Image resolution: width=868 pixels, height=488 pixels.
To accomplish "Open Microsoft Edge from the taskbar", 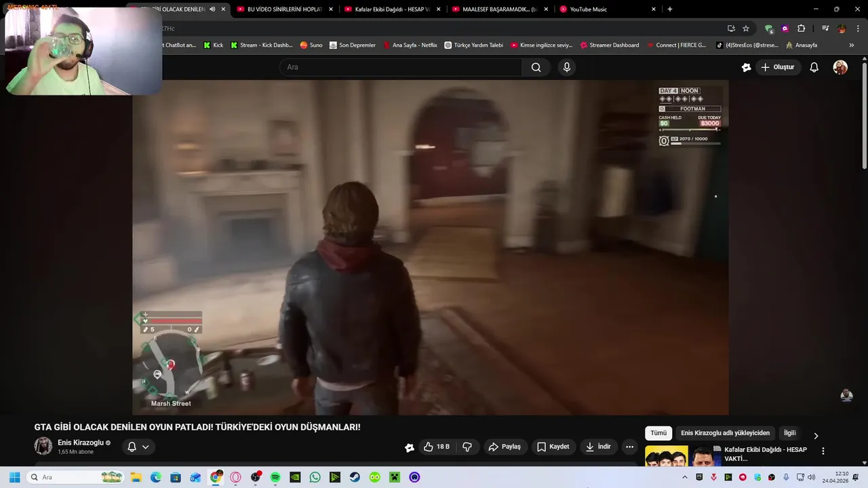I will pos(156,477).
